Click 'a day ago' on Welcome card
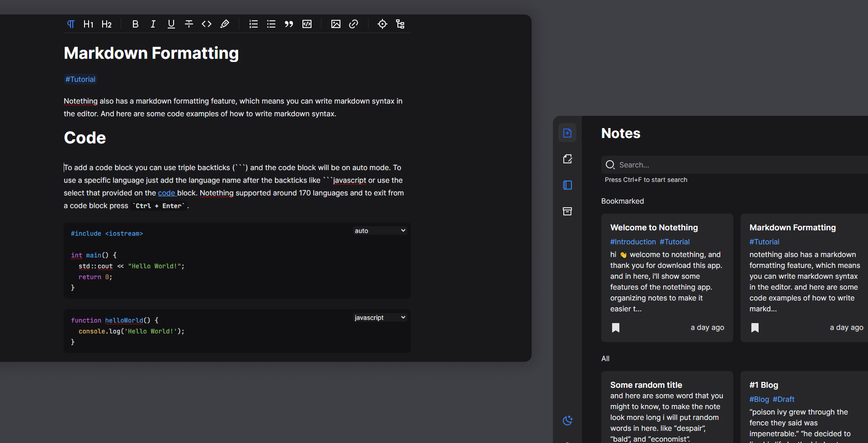This screenshot has height=443, width=868. pyautogui.click(x=708, y=327)
